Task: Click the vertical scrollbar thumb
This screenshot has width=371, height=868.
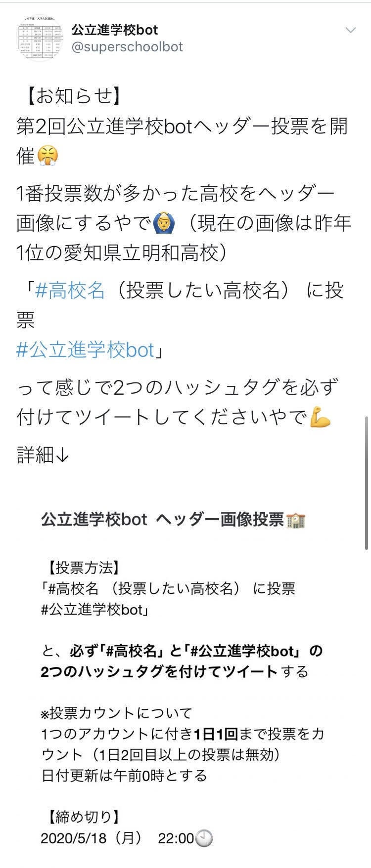Action: click(366, 483)
